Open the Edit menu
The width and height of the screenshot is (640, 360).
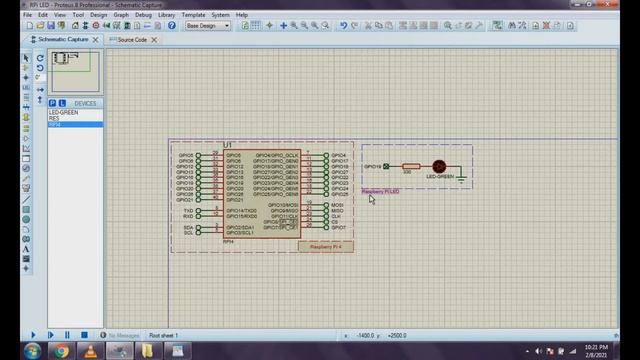[43, 15]
